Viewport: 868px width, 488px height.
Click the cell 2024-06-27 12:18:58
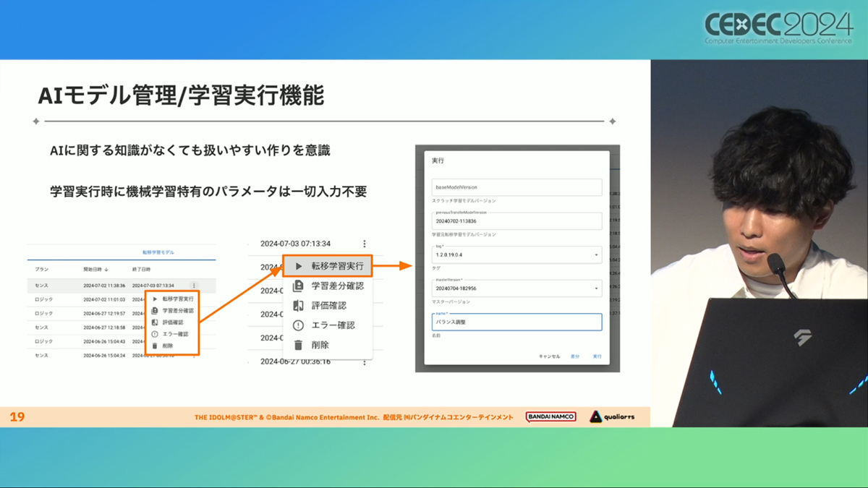(x=104, y=328)
